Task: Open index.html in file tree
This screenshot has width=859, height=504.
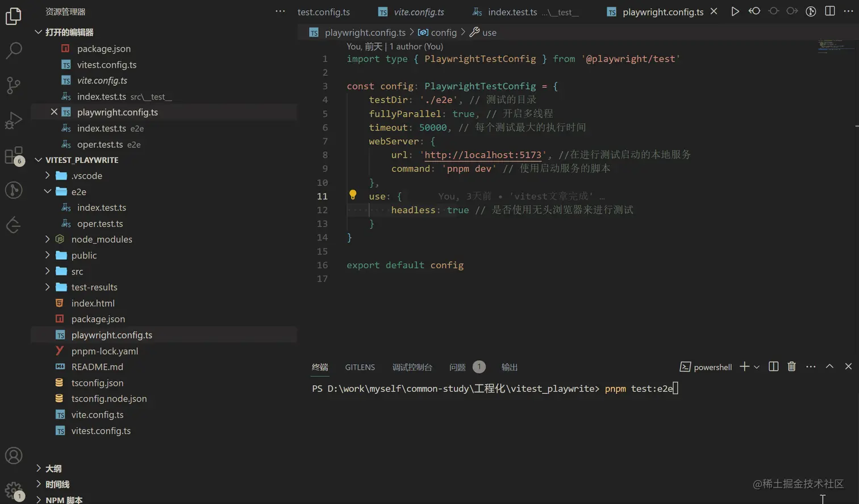Action: tap(93, 303)
